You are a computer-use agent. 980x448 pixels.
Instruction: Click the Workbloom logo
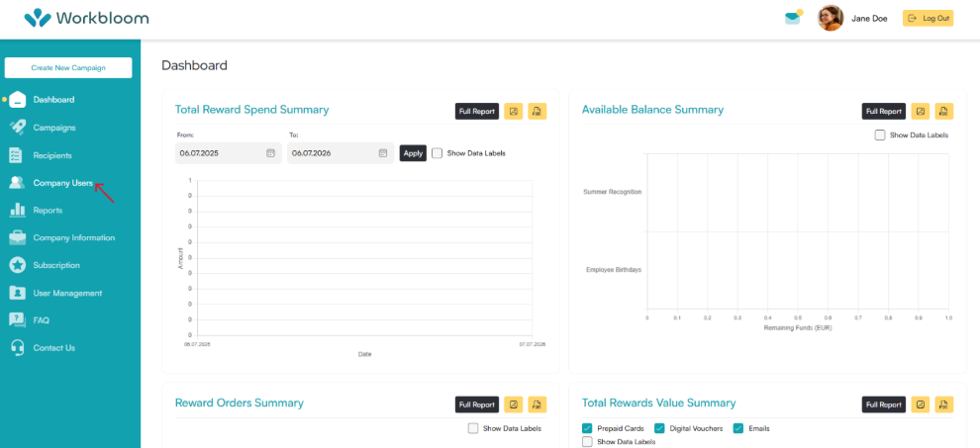[86, 18]
